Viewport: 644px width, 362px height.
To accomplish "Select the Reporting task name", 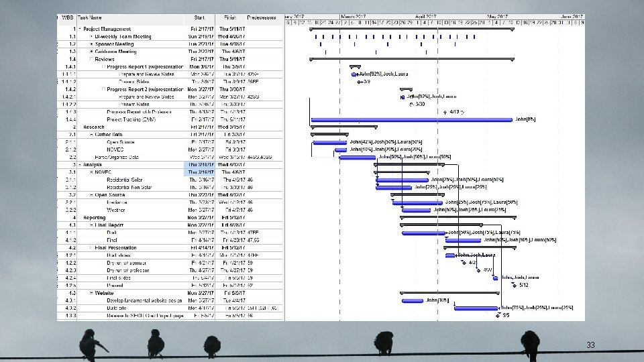I will (x=94, y=217).
